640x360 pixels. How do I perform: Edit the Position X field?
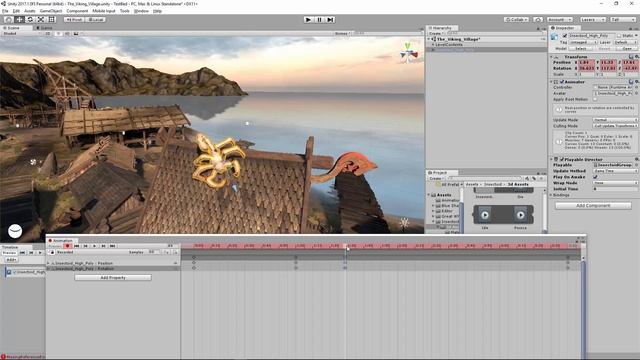[x=586, y=62]
